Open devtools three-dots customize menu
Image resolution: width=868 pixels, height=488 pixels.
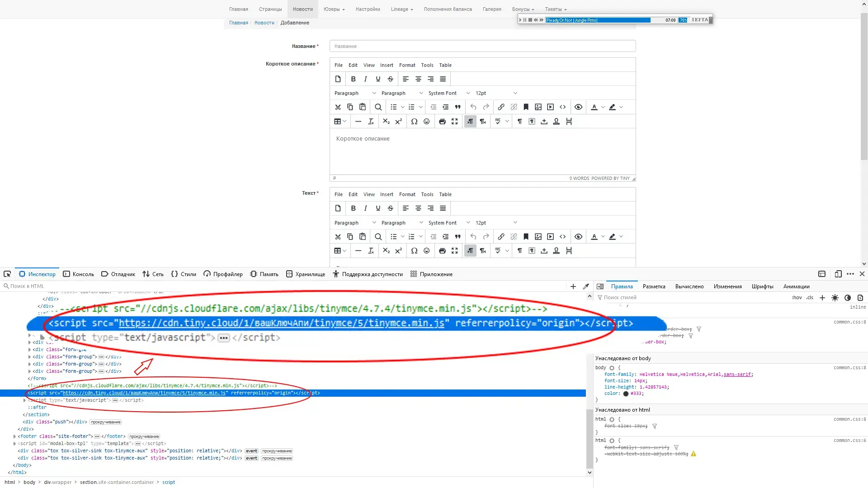point(850,274)
